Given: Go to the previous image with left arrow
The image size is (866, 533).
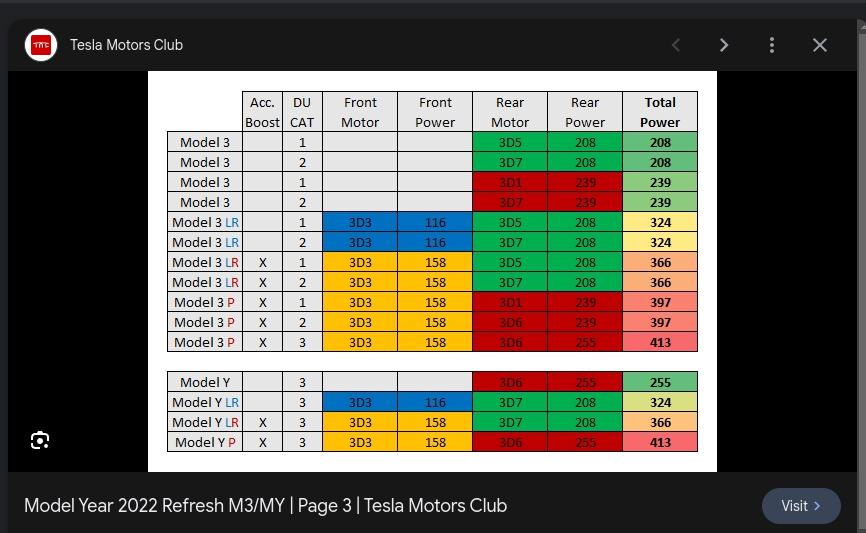Looking at the screenshot, I should point(676,45).
